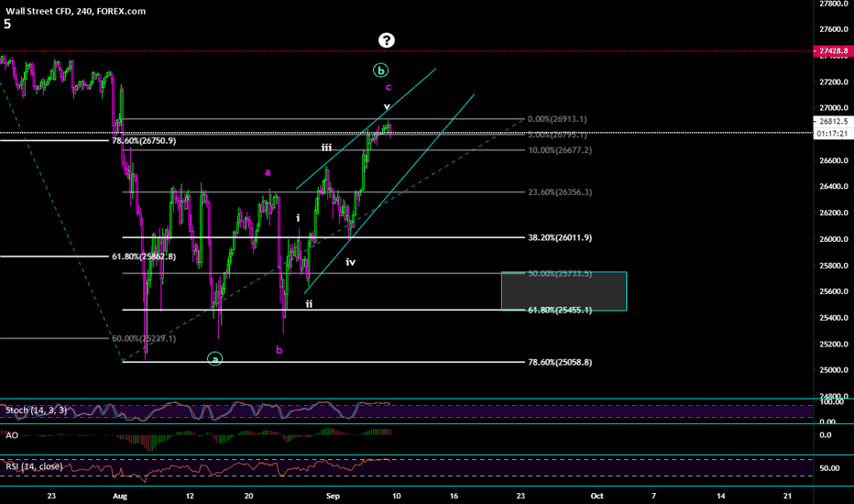
Task: Click the white question mark circle icon
Action: pyautogui.click(x=386, y=39)
